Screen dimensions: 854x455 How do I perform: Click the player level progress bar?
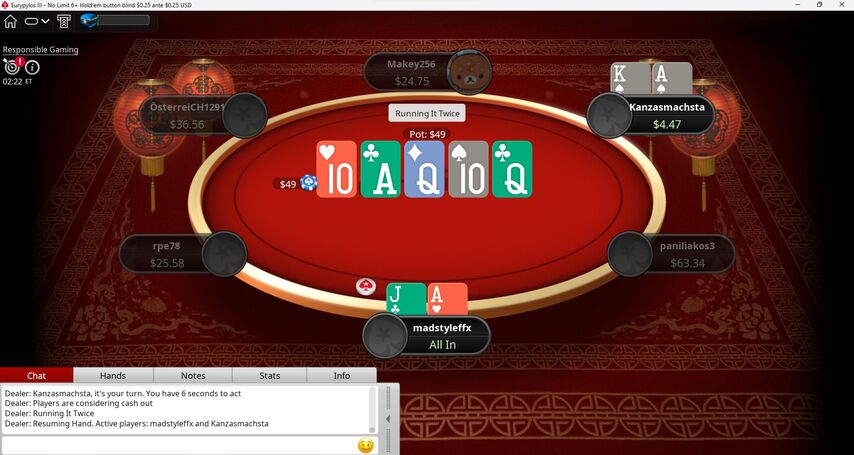pyautogui.click(x=123, y=20)
